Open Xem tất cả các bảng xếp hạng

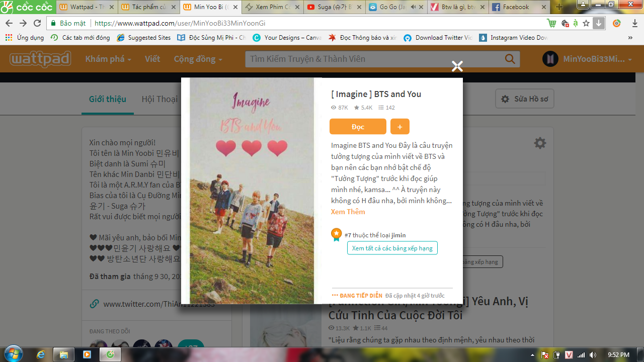pyautogui.click(x=392, y=248)
